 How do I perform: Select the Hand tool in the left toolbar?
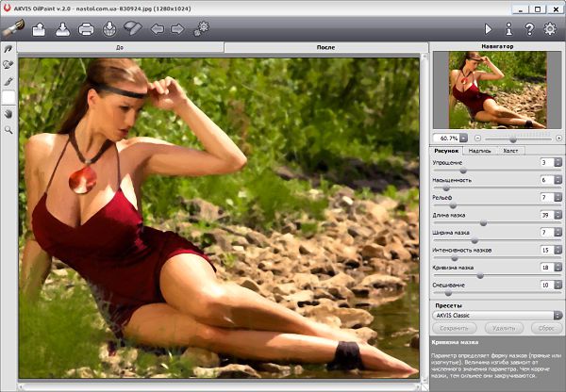pos(8,113)
